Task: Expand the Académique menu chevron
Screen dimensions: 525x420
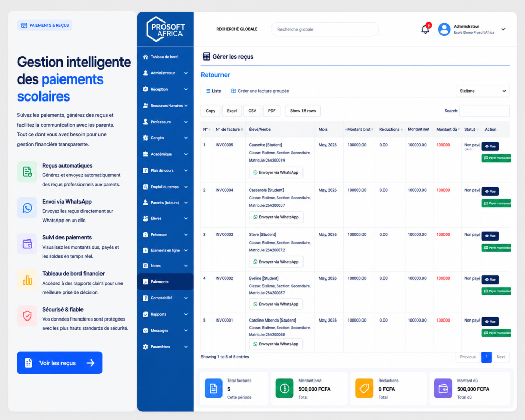Action: coord(186,154)
